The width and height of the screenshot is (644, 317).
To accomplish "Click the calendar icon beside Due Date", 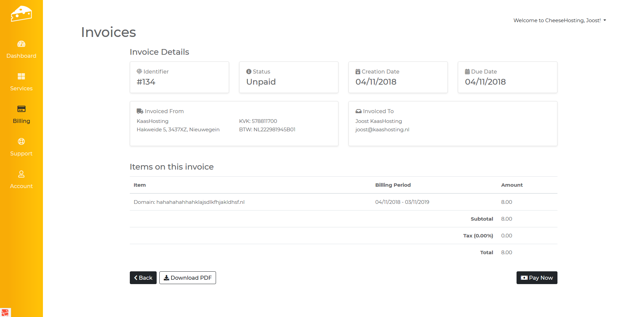I will (467, 72).
